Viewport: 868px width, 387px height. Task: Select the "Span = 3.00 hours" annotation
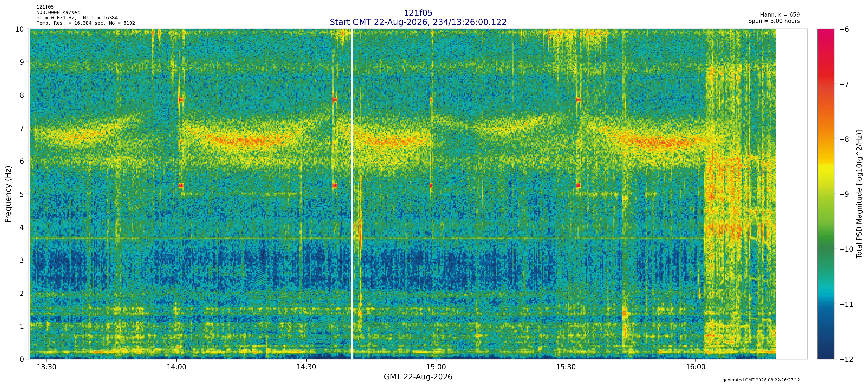774,21
